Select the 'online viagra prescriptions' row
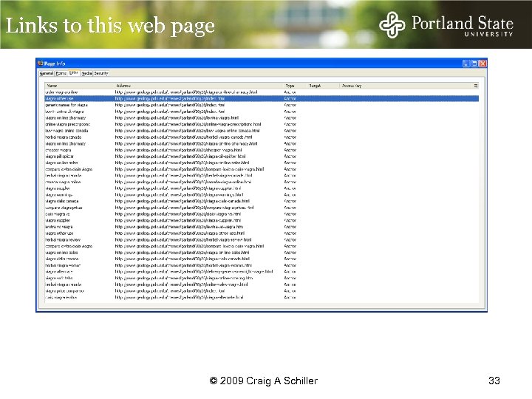 [x=262, y=125]
